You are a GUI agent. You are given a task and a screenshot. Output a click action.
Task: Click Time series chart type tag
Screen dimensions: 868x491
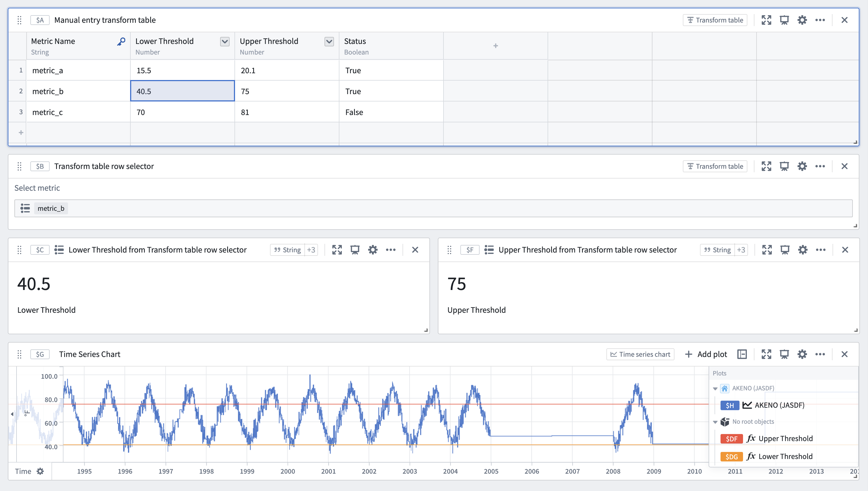click(640, 355)
